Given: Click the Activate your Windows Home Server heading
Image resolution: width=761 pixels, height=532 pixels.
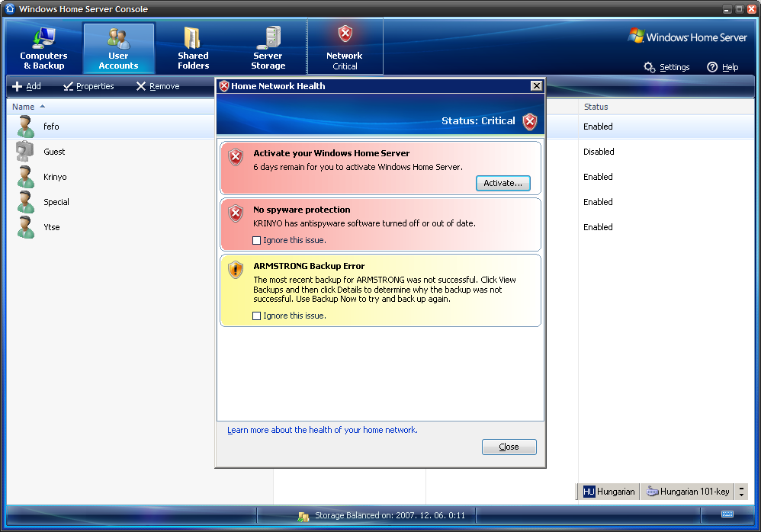Looking at the screenshot, I should 332,153.
